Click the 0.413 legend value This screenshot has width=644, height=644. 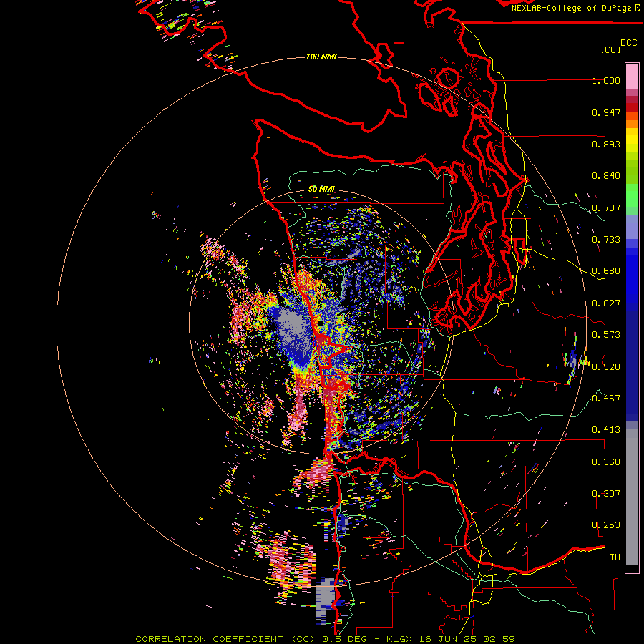[606, 430]
